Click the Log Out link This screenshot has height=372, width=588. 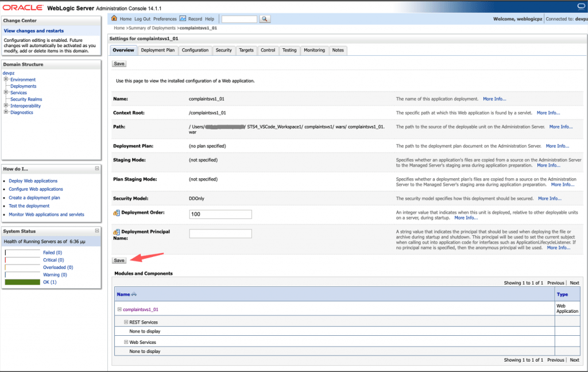click(142, 19)
